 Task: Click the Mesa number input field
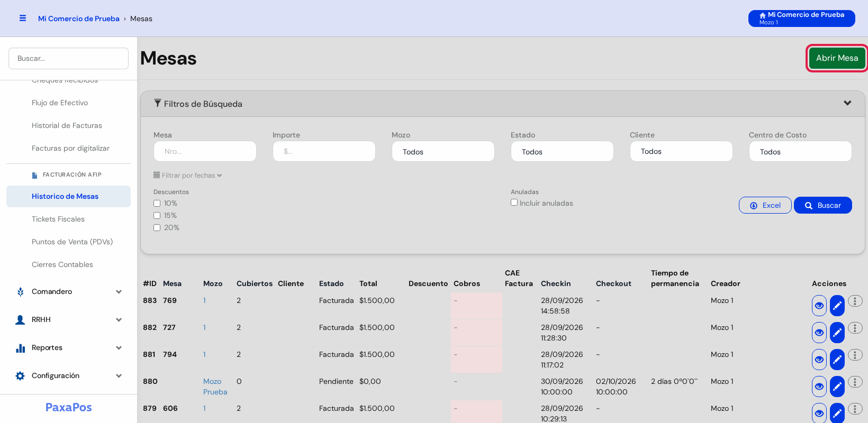205,151
